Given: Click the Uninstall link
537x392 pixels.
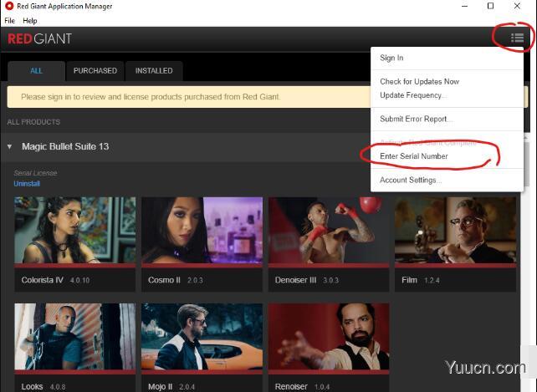Looking at the screenshot, I should (x=27, y=184).
